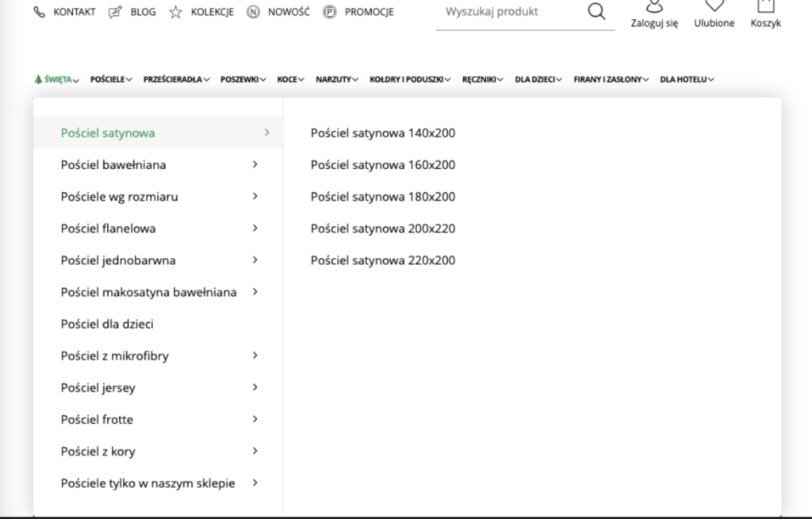The image size is (812, 519).
Task: Click the pencil icon beside BLOG
Action: (x=115, y=12)
